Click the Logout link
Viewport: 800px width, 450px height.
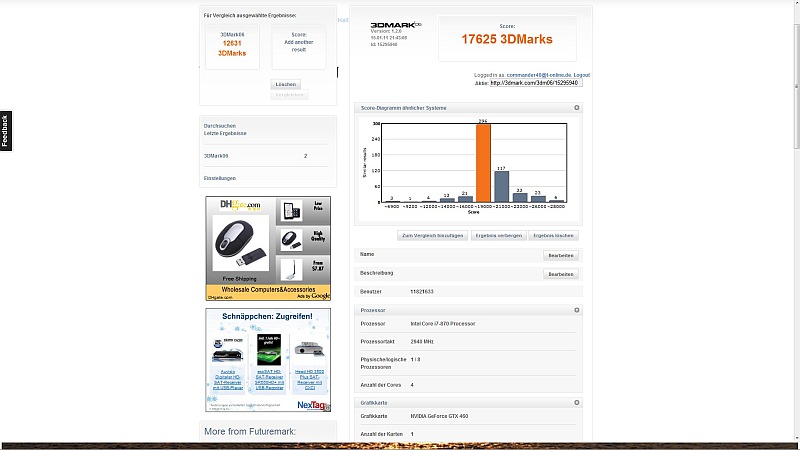582,75
